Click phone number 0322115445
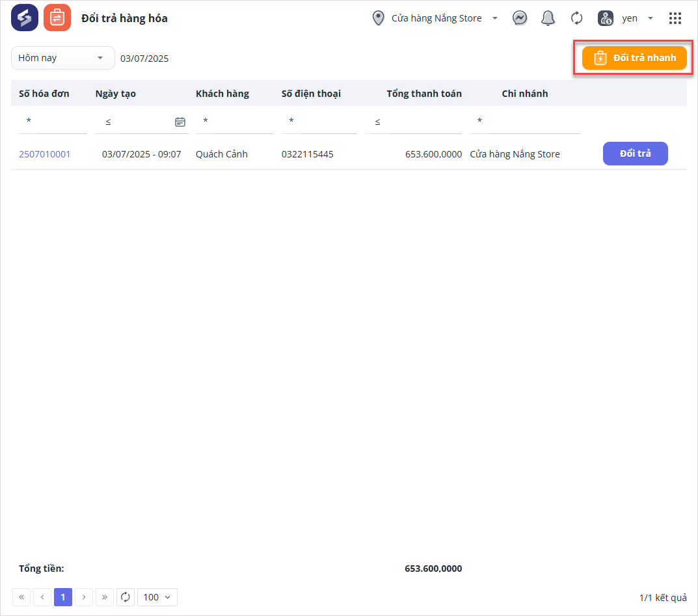The image size is (698, 616). tap(307, 154)
